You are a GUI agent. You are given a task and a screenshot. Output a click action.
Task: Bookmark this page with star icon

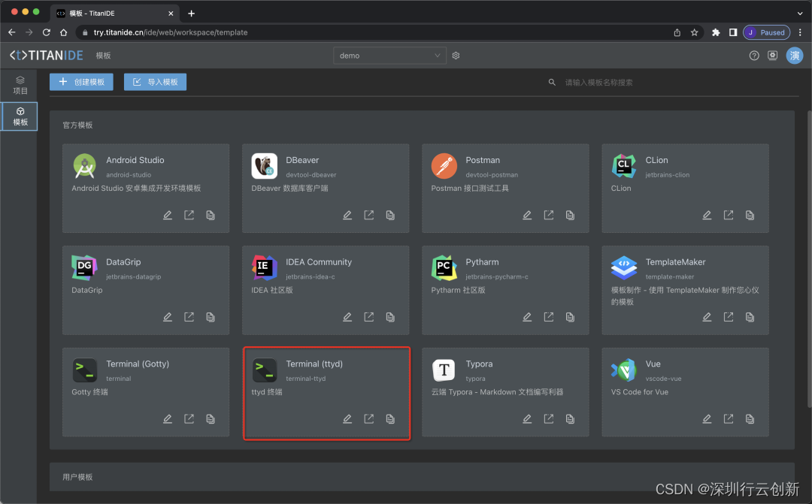point(695,32)
